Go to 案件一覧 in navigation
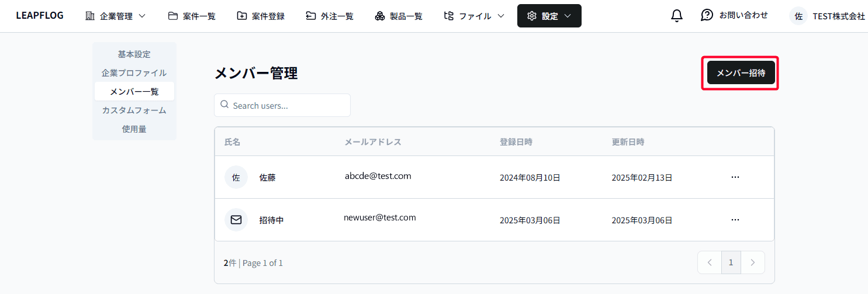868x294 pixels. [x=192, y=16]
